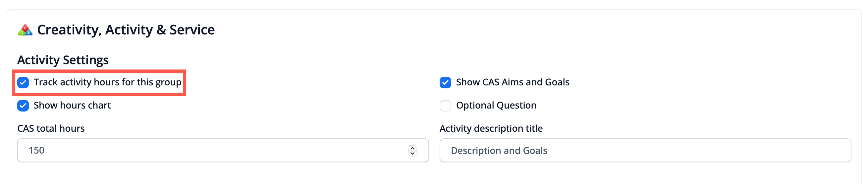Focus the CAS total hours number field
This screenshot has width=868, height=184.
(x=223, y=150)
